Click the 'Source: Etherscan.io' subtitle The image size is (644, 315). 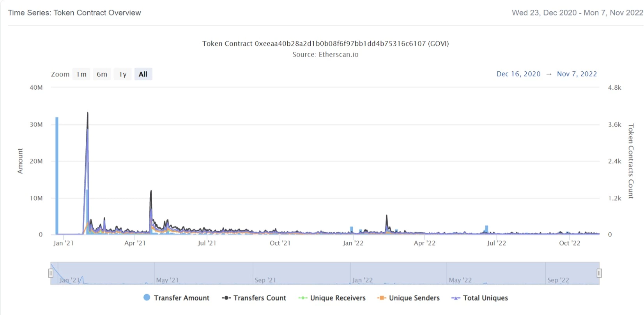[326, 55]
